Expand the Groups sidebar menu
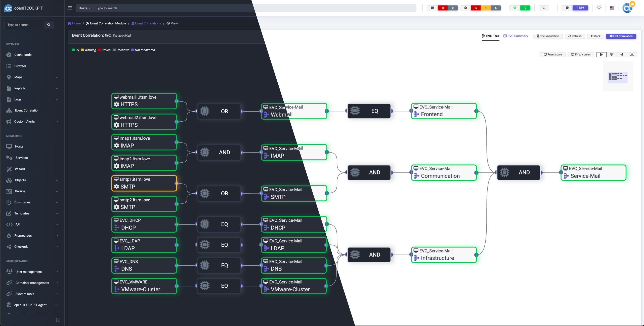Screen dimensions: 644x326 coord(32,191)
